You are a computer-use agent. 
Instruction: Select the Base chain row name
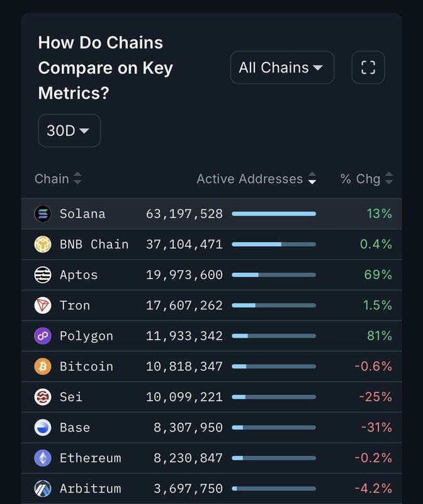click(75, 428)
